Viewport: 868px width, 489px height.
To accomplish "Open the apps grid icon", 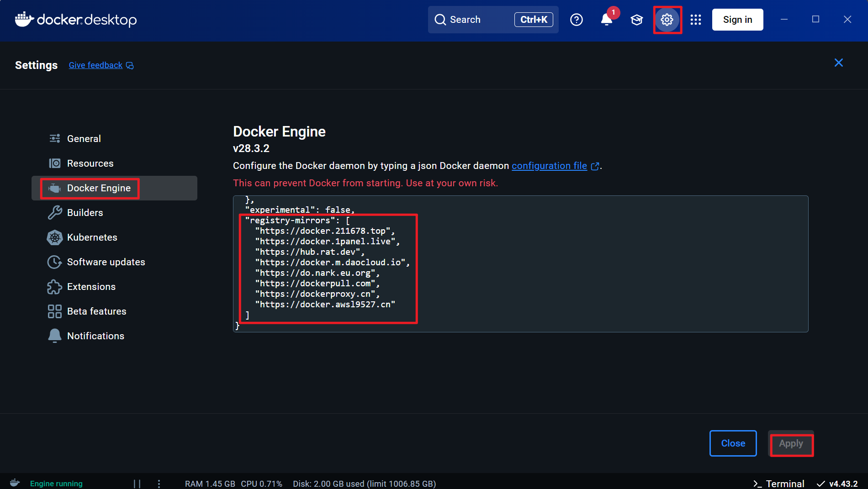I will [695, 20].
